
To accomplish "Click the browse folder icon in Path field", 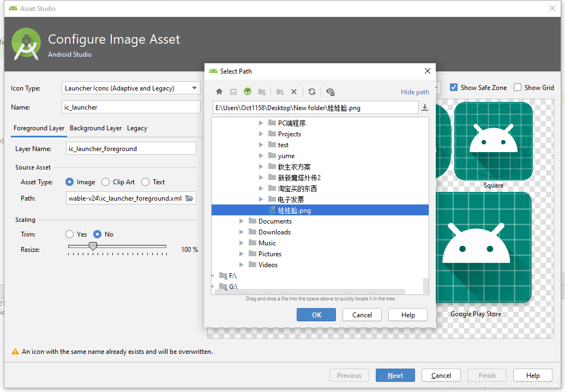I will point(190,198).
